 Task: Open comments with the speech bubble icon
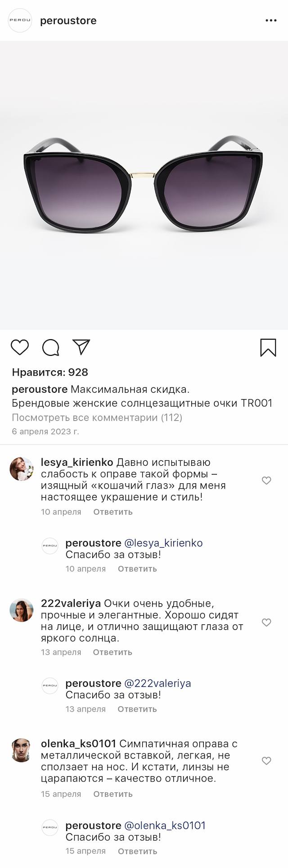click(x=50, y=347)
